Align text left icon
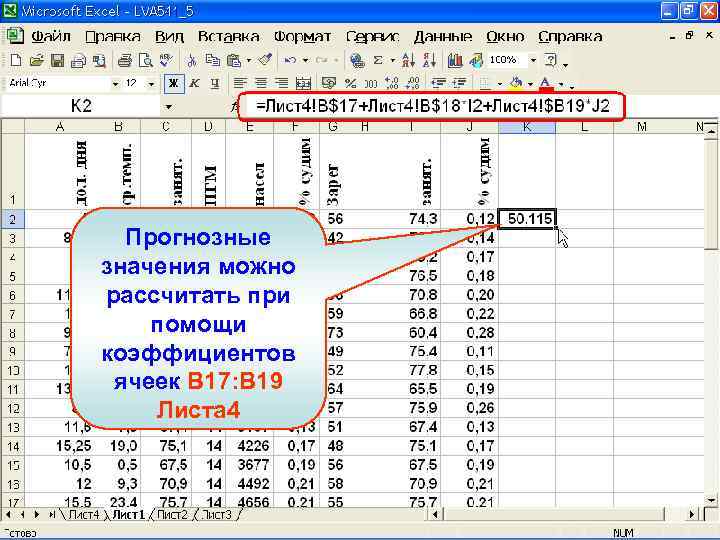This screenshot has width=720, height=540. [x=239, y=84]
